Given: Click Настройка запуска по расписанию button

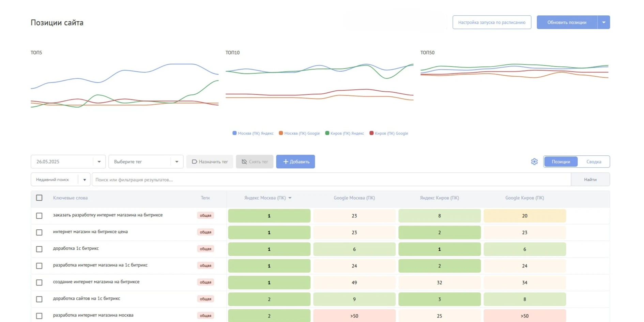Looking at the screenshot, I should (x=492, y=22).
